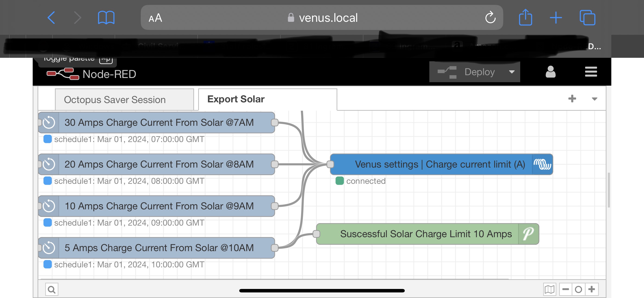Click the Deploy button
Screen dimensions: 644x298
pyautogui.click(x=467, y=72)
